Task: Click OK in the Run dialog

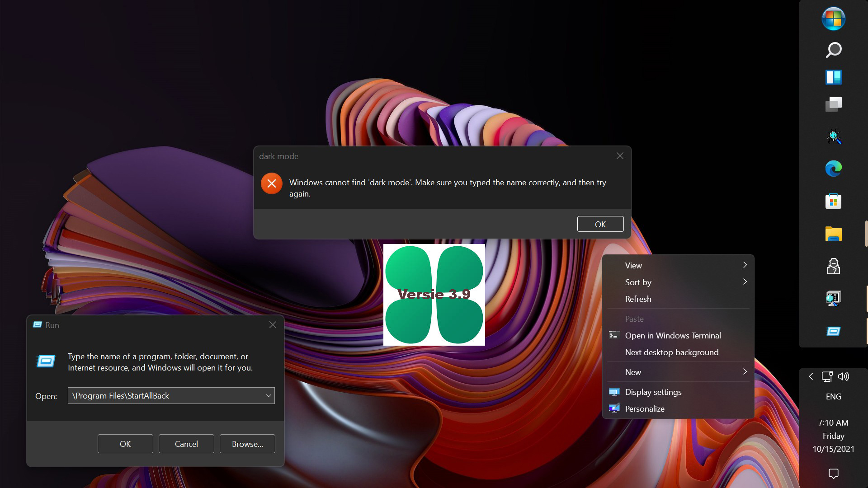Action: coord(125,444)
